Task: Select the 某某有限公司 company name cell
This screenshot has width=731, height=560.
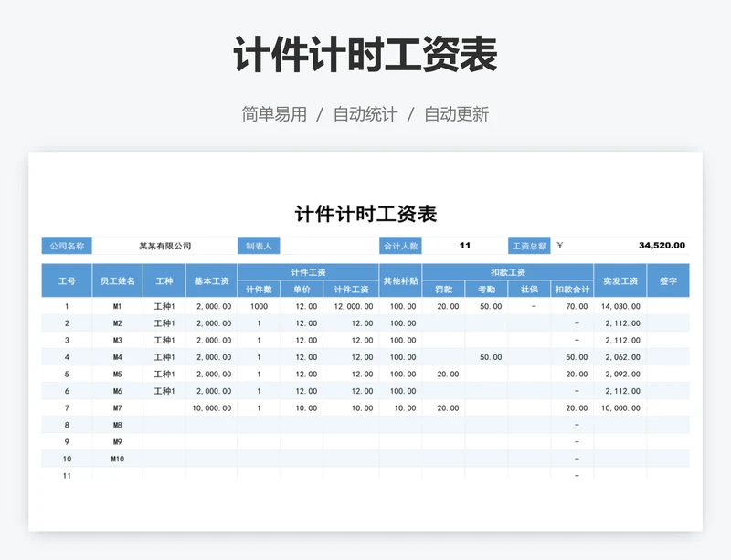Action: (165, 246)
